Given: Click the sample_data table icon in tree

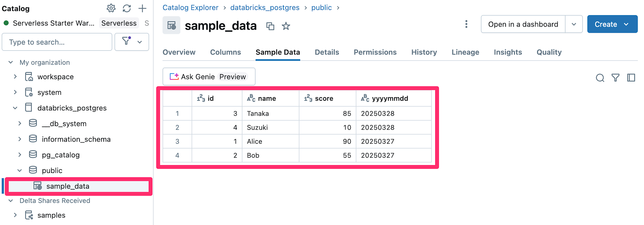Looking at the screenshot, I should click(x=38, y=186).
